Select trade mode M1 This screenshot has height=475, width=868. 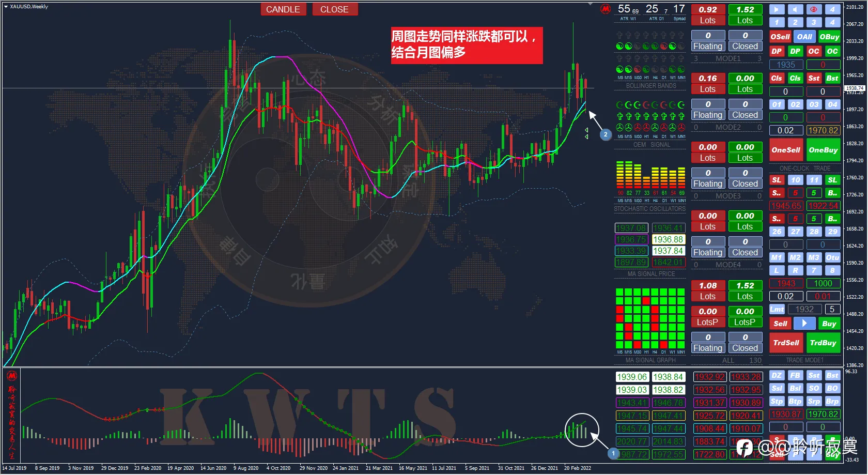coord(777,257)
